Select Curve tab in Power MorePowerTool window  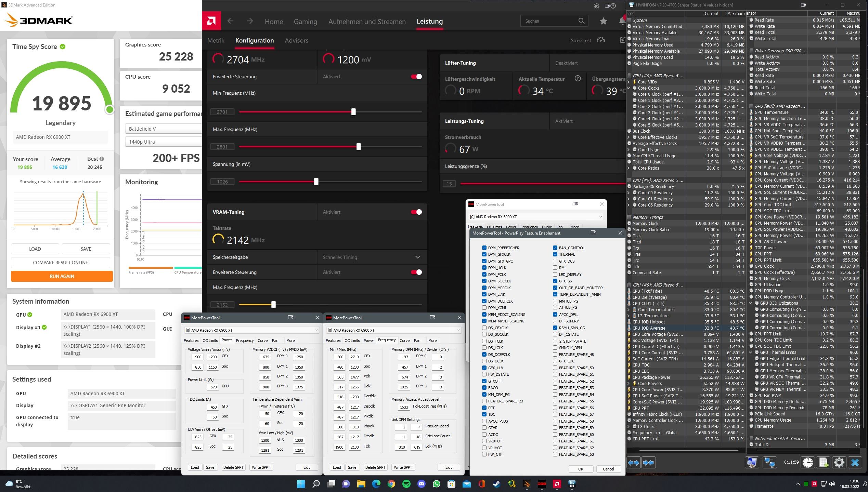pos(262,340)
